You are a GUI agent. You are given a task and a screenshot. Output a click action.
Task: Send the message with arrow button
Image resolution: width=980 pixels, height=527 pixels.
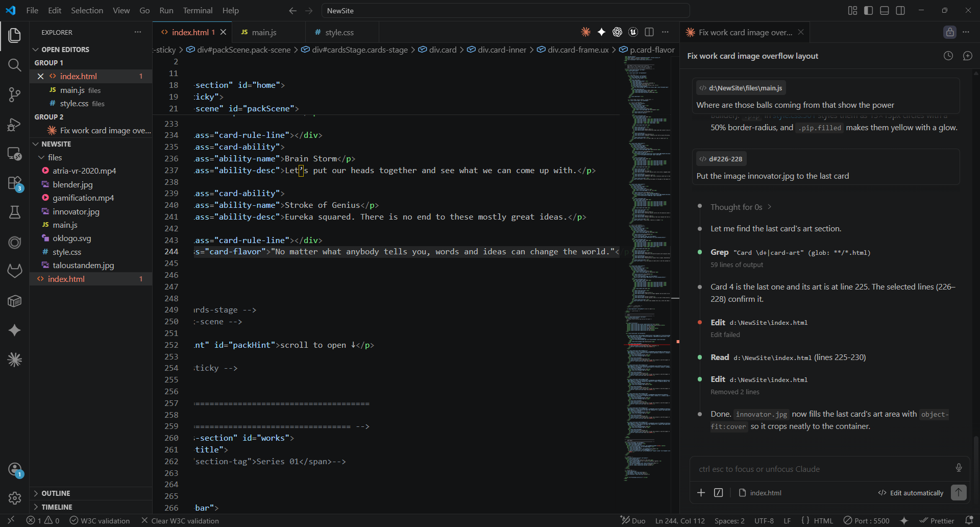click(x=959, y=493)
